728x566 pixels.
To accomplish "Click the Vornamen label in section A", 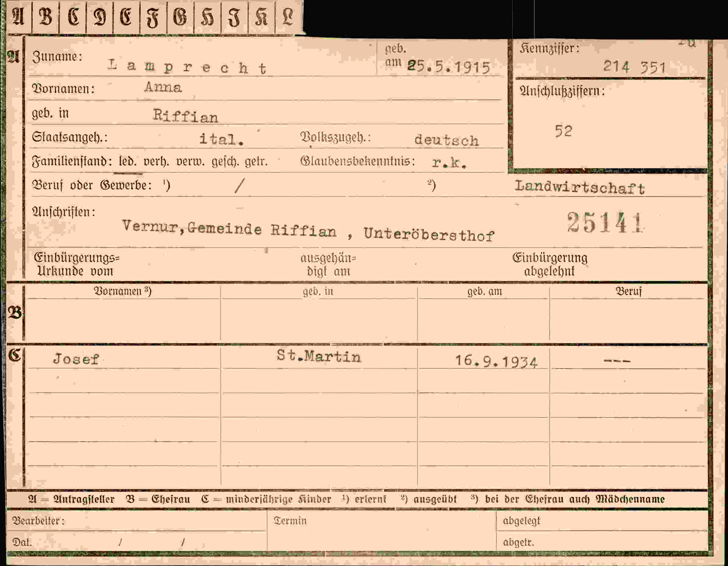I will click(63, 89).
